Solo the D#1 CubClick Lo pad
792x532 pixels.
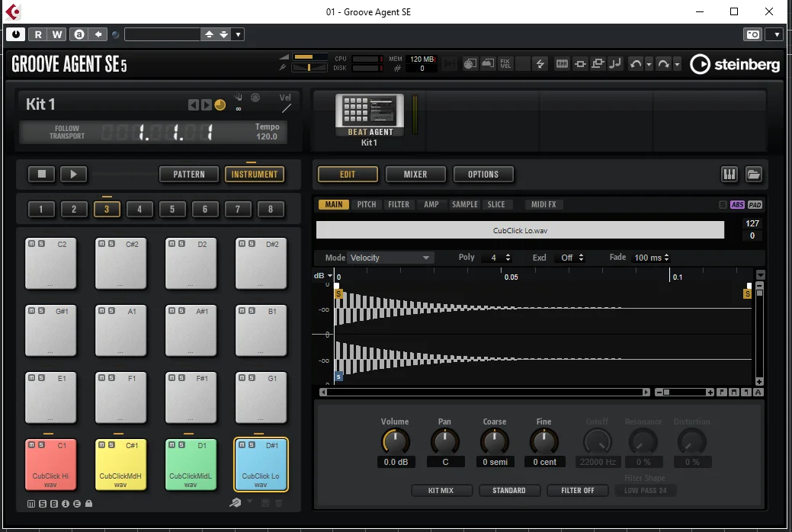pos(252,444)
